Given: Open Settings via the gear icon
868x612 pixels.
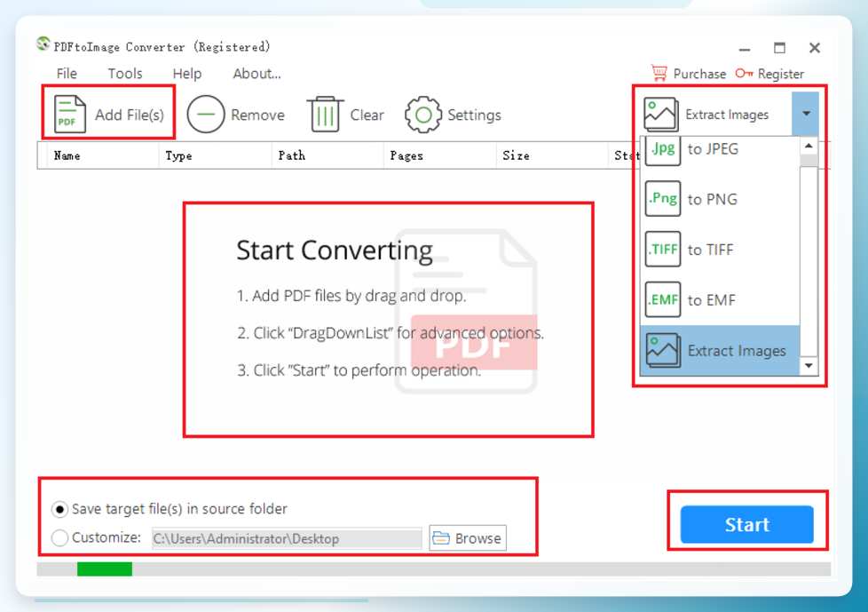Looking at the screenshot, I should [x=423, y=115].
